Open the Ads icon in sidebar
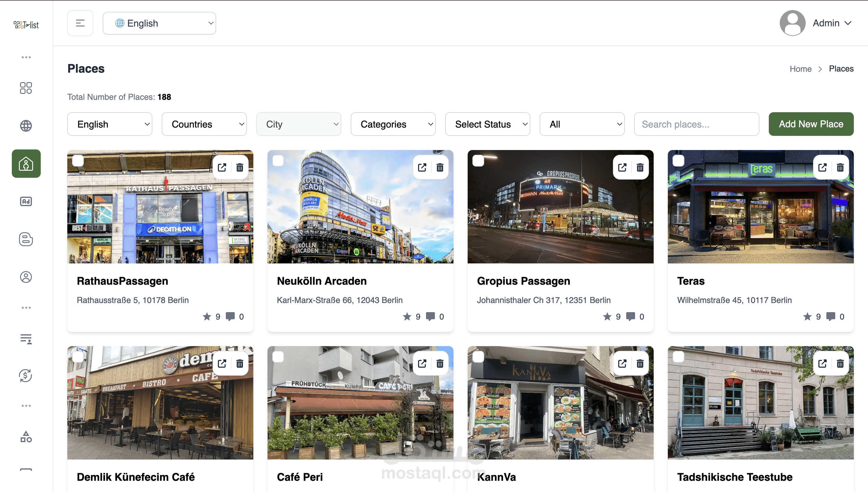868x492 pixels. click(26, 202)
